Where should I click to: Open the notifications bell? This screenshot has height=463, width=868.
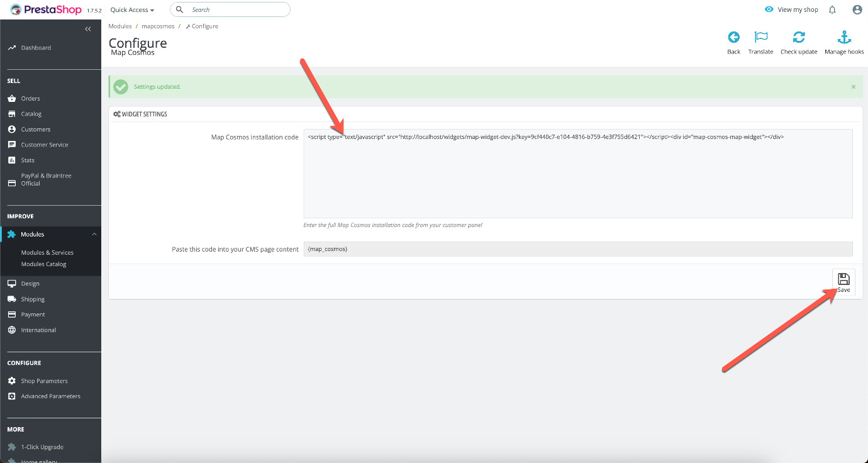[x=832, y=9]
